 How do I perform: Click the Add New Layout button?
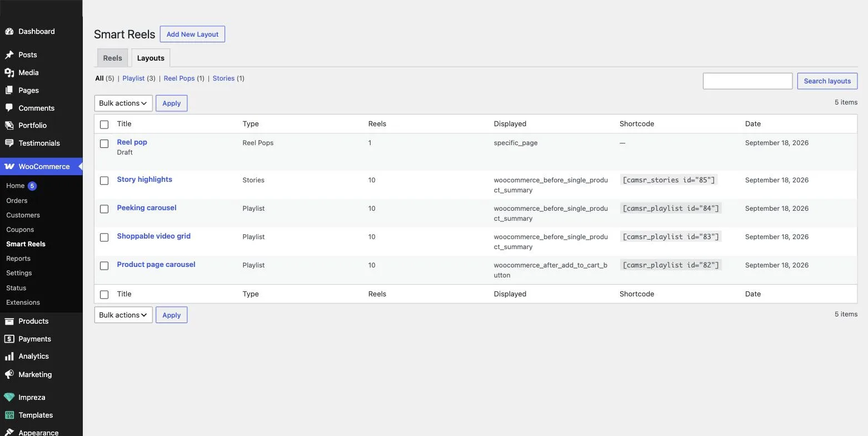coord(192,34)
